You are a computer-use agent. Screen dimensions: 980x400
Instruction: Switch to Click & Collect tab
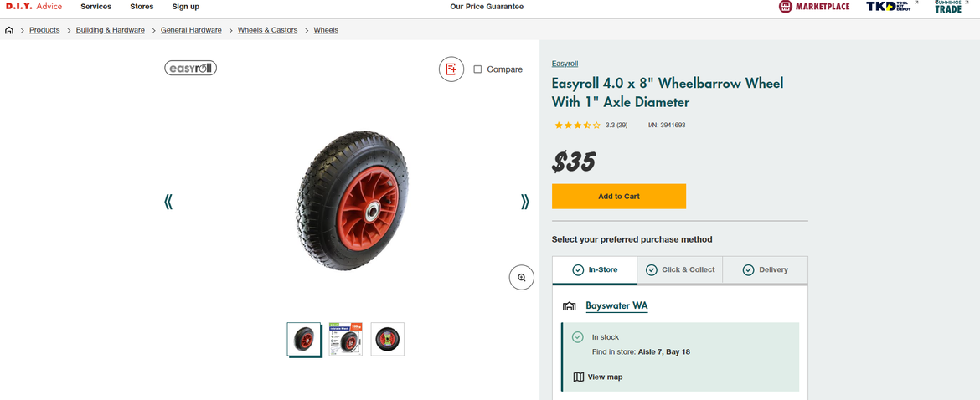coord(680,270)
